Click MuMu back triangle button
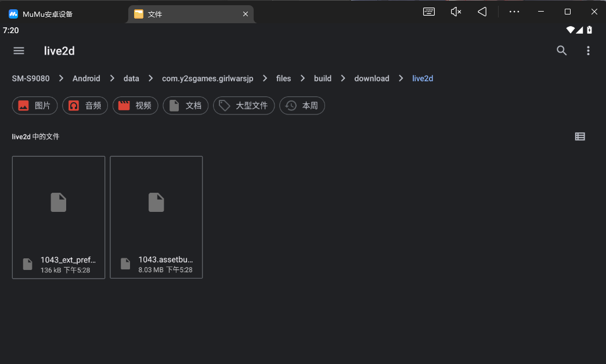 [482, 12]
